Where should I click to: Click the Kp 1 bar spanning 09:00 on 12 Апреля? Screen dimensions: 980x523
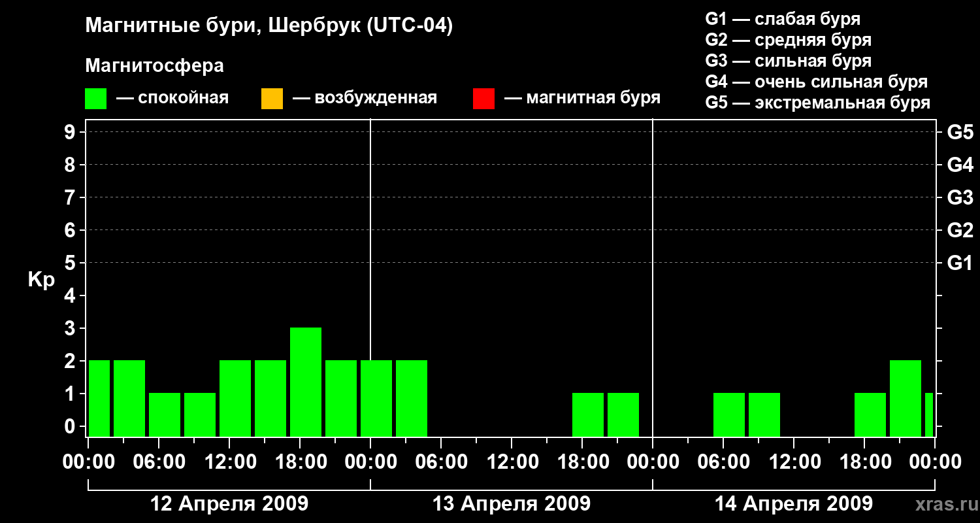coord(200,414)
